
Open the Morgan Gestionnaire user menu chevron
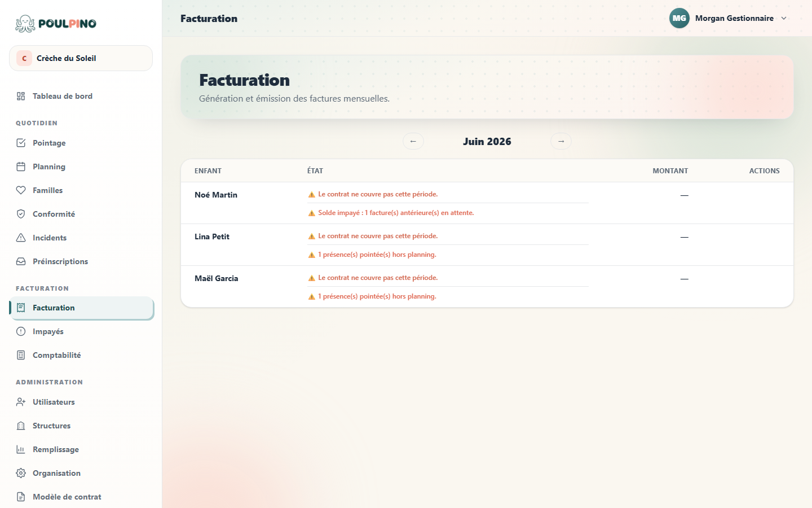coord(784,18)
